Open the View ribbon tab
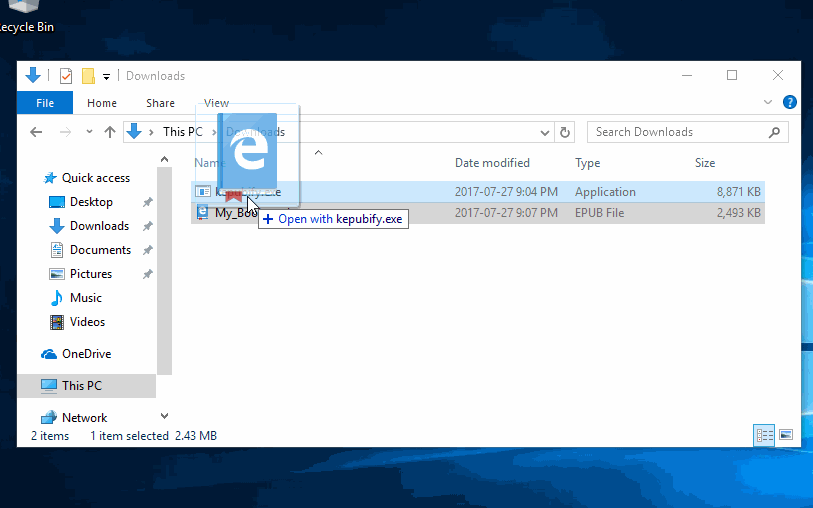Viewport: 813px width, 508px height. point(216,103)
